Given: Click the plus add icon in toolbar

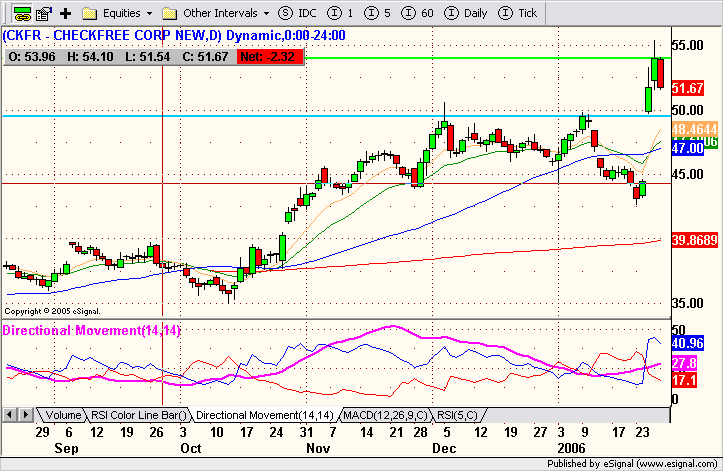Looking at the screenshot, I should pyautogui.click(x=65, y=13).
